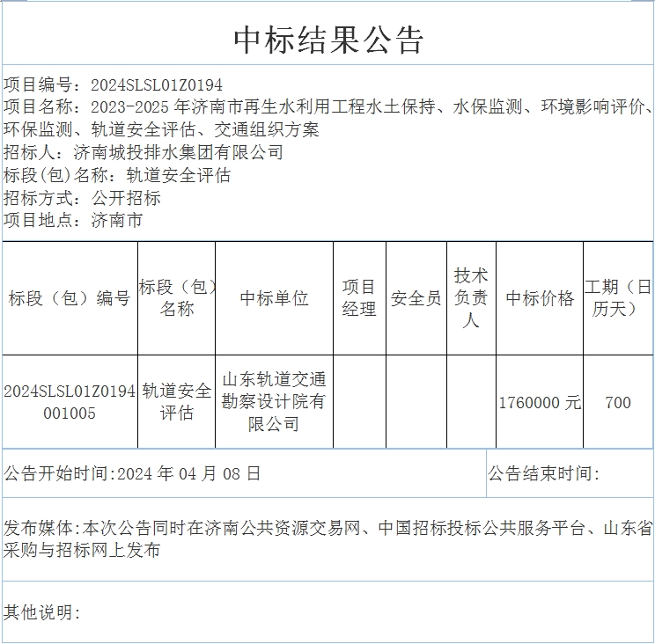This screenshot has height=644, width=655.
Task: Click the 项目经理 column header
Action: point(359,298)
